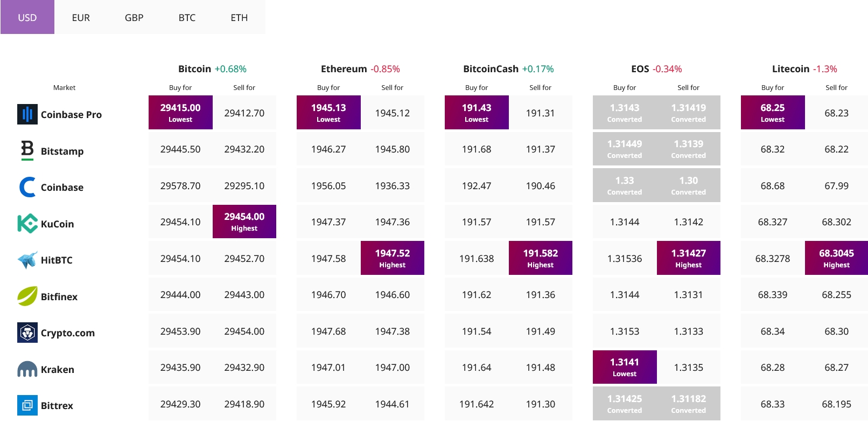The height and width of the screenshot is (422, 868).
Task: Click HitBTC's highest BitcoinCash sell 191.582
Action: point(541,258)
